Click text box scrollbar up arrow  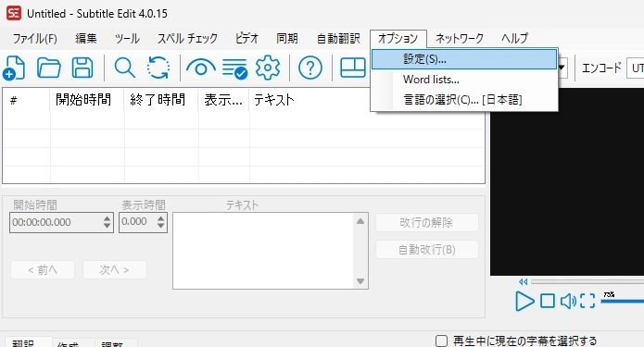[360, 221]
